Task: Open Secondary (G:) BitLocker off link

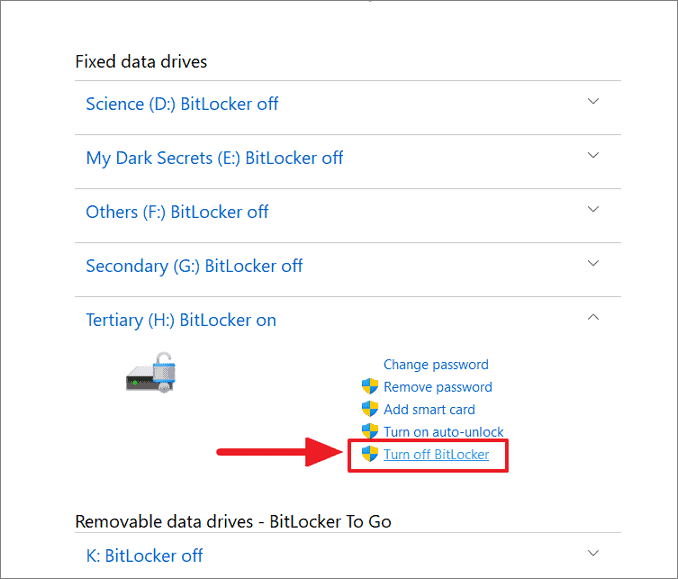Action: (194, 266)
